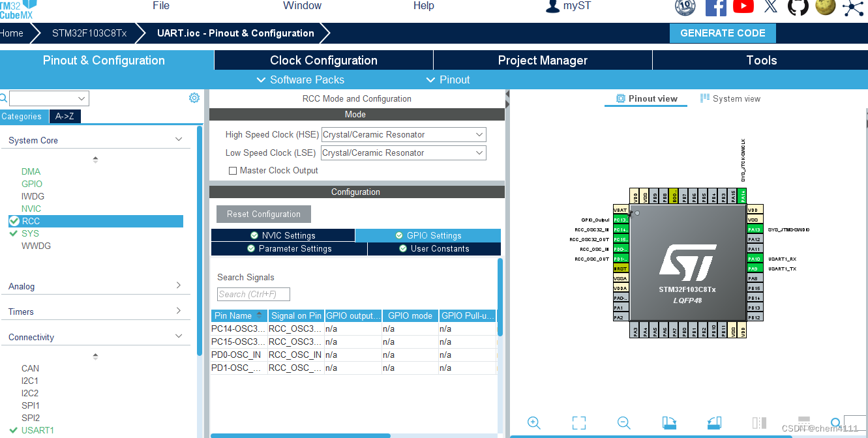868x438 pixels.
Task: Collapse the System Core category
Action: [x=179, y=139]
